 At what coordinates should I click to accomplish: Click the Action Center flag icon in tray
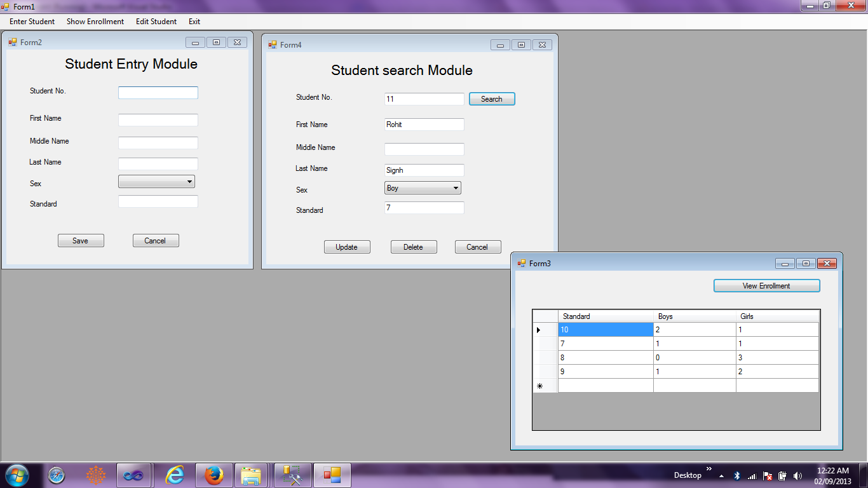coord(768,475)
